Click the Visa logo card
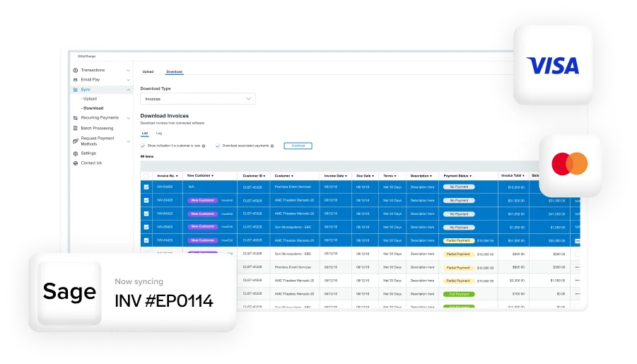This screenshot has width=637, height=364. pyautogui.click(x=553, y=65)
